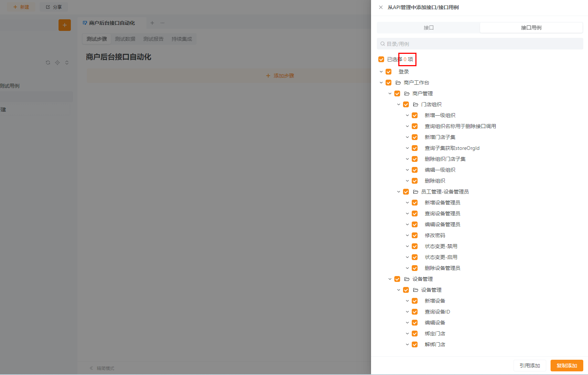588x375 pixels.
Task: Switch to the 接口 tab
Action: click(428, 28)
